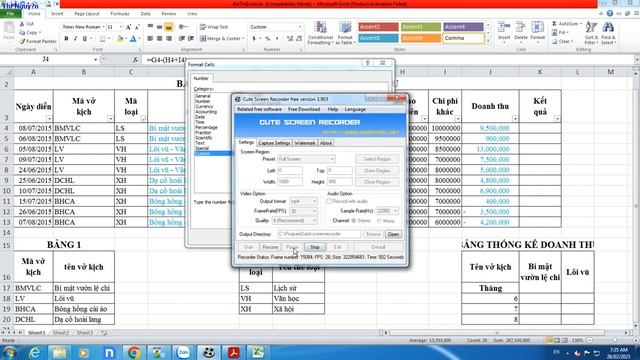
Task: Select the Mono channel radio button
Action: pos(379,221)
